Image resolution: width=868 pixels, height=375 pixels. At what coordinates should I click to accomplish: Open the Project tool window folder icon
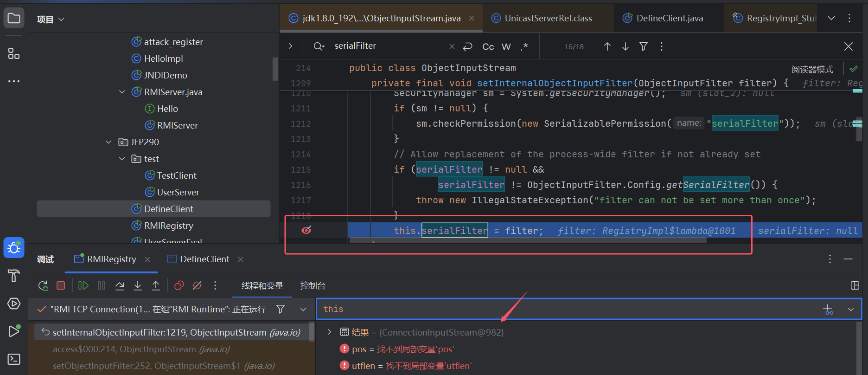pyautogui.click(x=14, y=19)
